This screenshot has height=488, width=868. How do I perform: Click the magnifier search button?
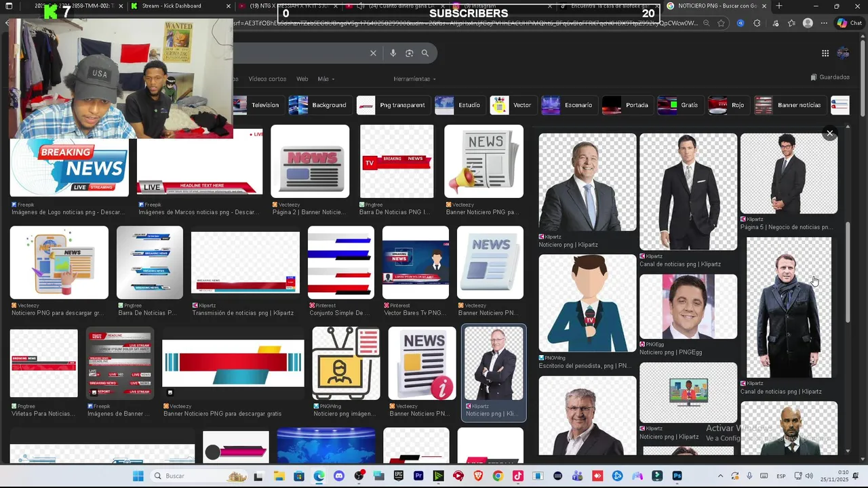425,53
